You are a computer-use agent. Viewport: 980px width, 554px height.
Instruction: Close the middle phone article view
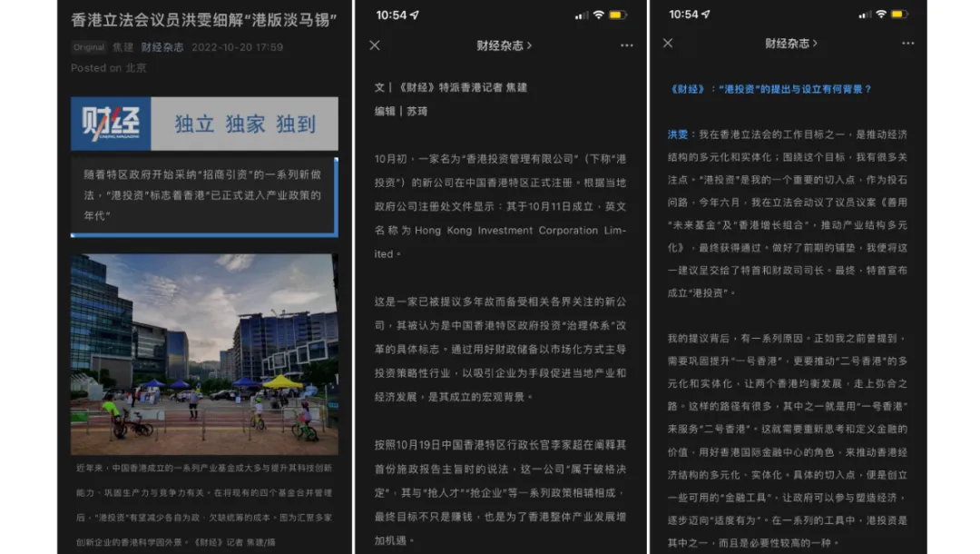(375, 45)
